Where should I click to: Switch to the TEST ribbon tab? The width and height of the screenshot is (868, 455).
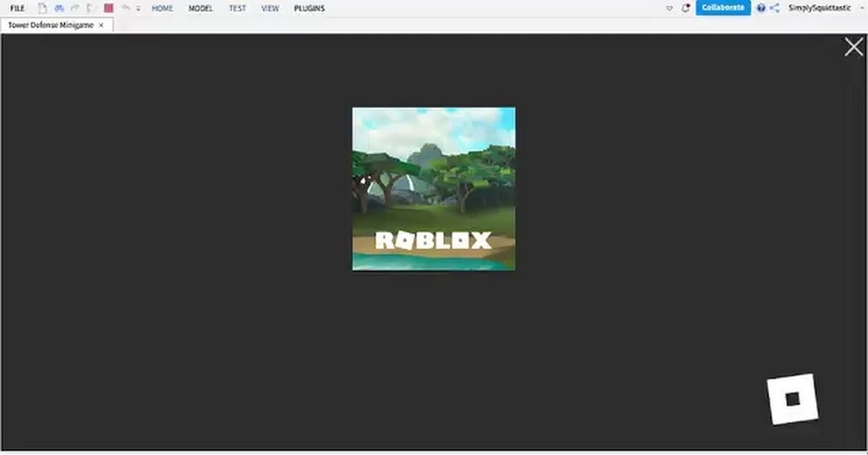[x=237, y=8]
